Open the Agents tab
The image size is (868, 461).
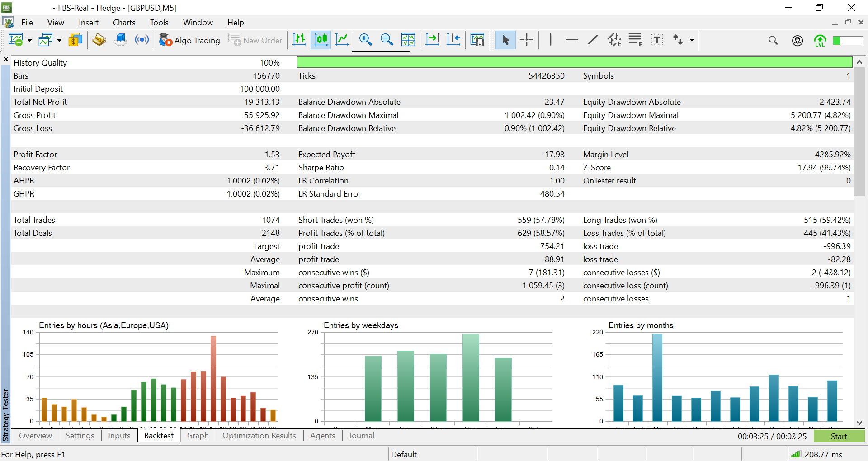[323, 436]
